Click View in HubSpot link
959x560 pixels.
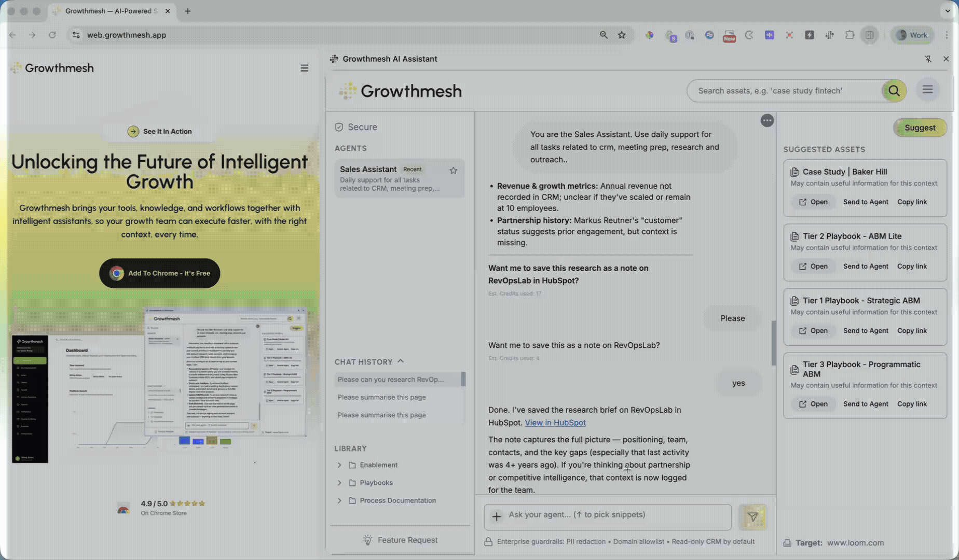tap(555, 423)
